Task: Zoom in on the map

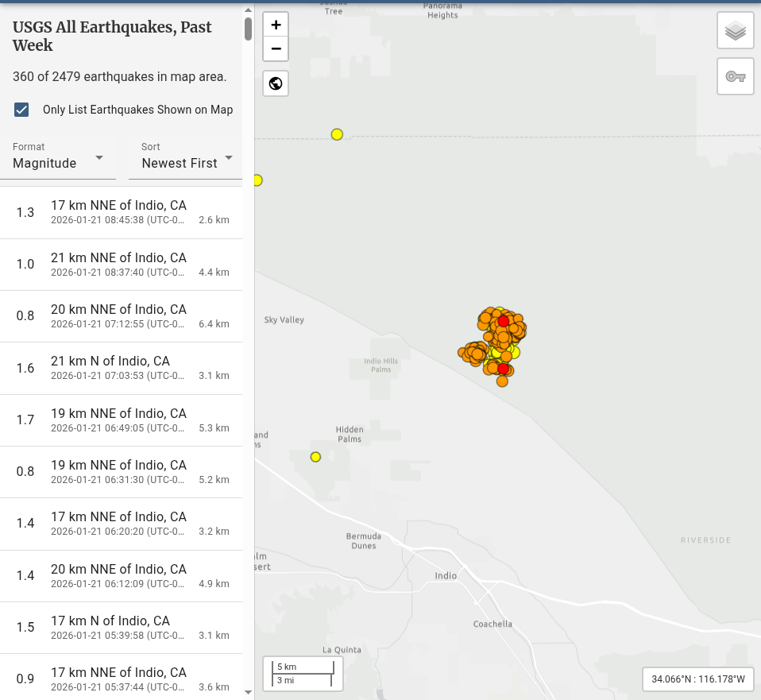Action: pos(276,25)
